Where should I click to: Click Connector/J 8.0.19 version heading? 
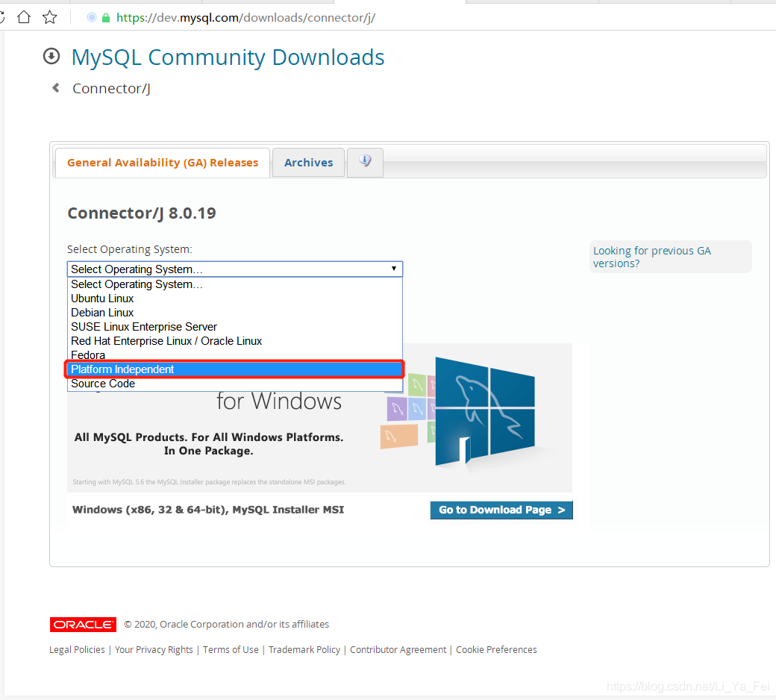[x=142, y=213]
